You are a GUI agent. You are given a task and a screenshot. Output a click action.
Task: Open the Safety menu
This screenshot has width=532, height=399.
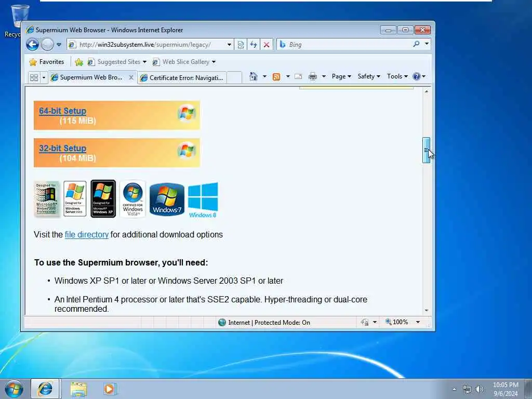[369, 76]
